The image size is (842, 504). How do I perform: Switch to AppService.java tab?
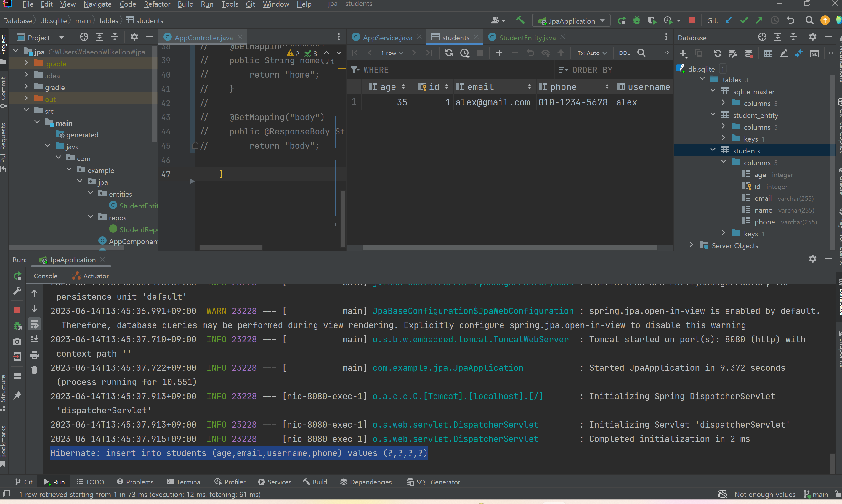coord(387,37)
